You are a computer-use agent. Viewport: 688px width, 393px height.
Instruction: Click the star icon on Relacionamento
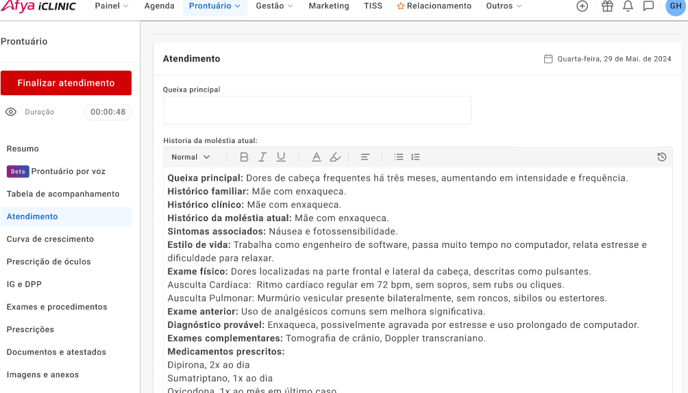click(x=401, y=6)
